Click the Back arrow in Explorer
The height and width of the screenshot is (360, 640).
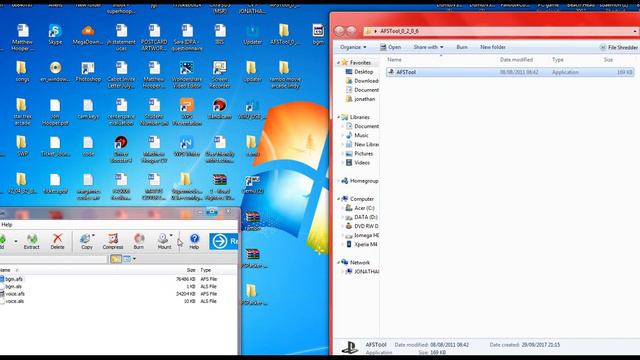(x=340, y=31)
